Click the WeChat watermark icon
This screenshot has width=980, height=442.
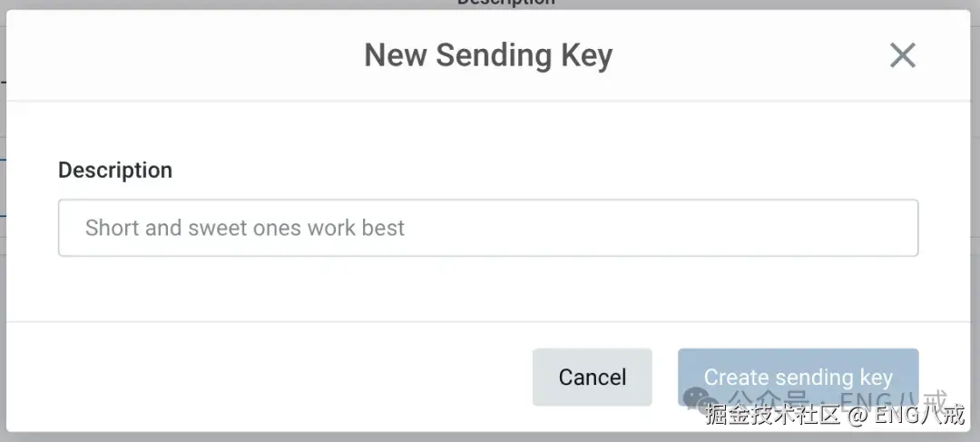697,398
